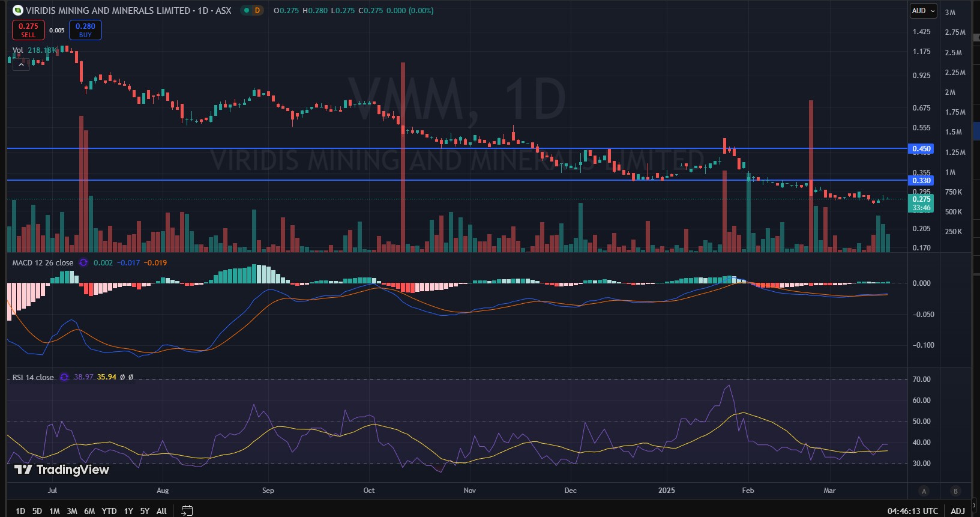Viewport: 980px width, 517px height.
Task: Select the 5D time range
Action: pos(37,511)
